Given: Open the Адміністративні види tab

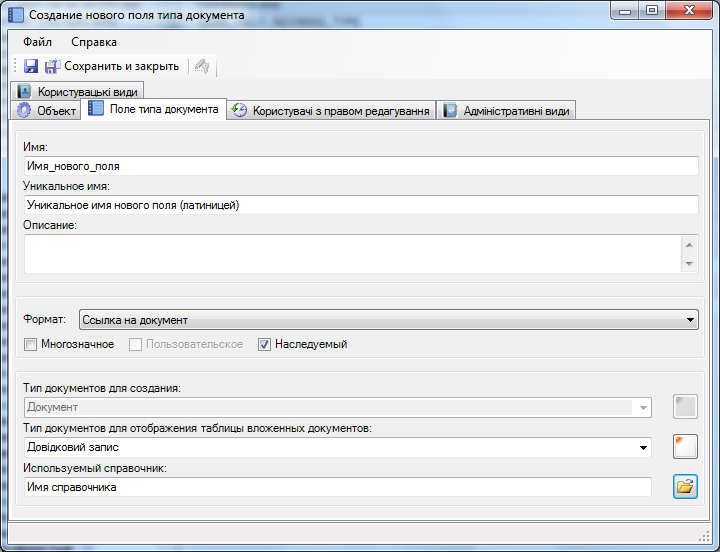Looking at the screenshot, I should tap(506, 110).
